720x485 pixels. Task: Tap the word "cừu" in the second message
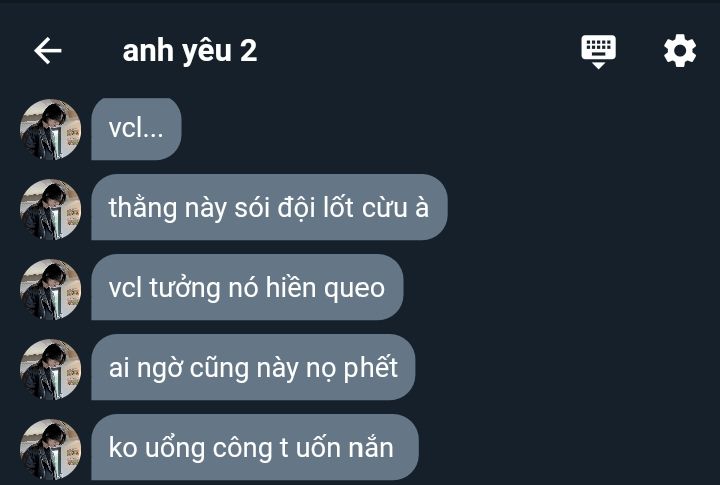pyautogui.click(x=384, y=208)
